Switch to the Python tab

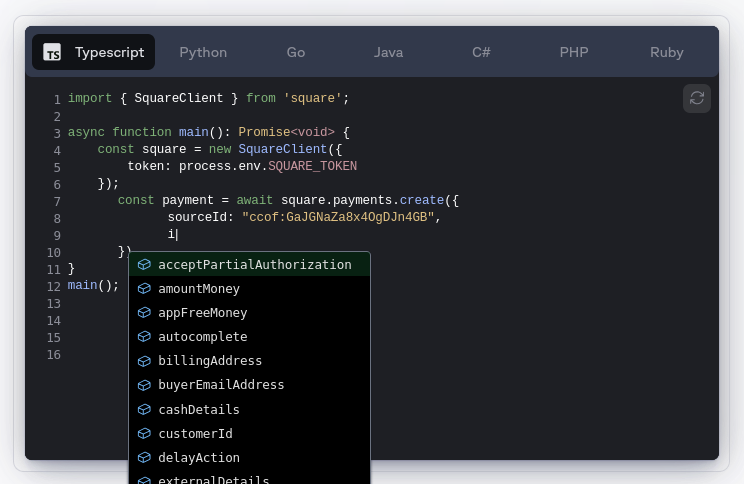pyautogui.click(x=203, y=52)
